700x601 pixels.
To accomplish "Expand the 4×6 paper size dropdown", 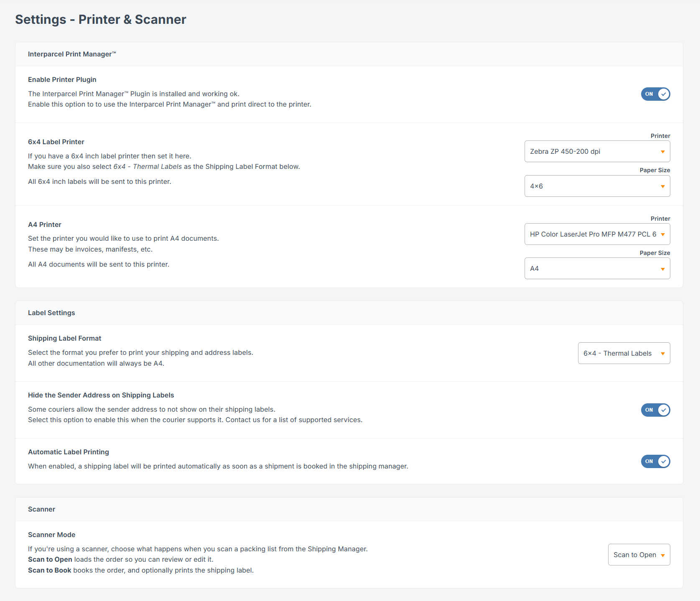I will coord(597,186).
